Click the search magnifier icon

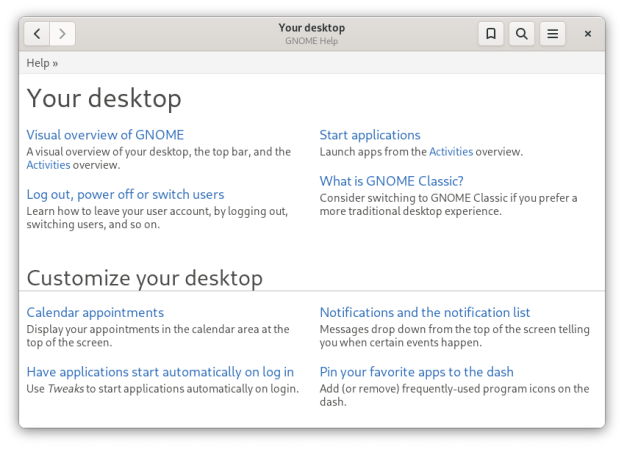click(x=521, y=34)
